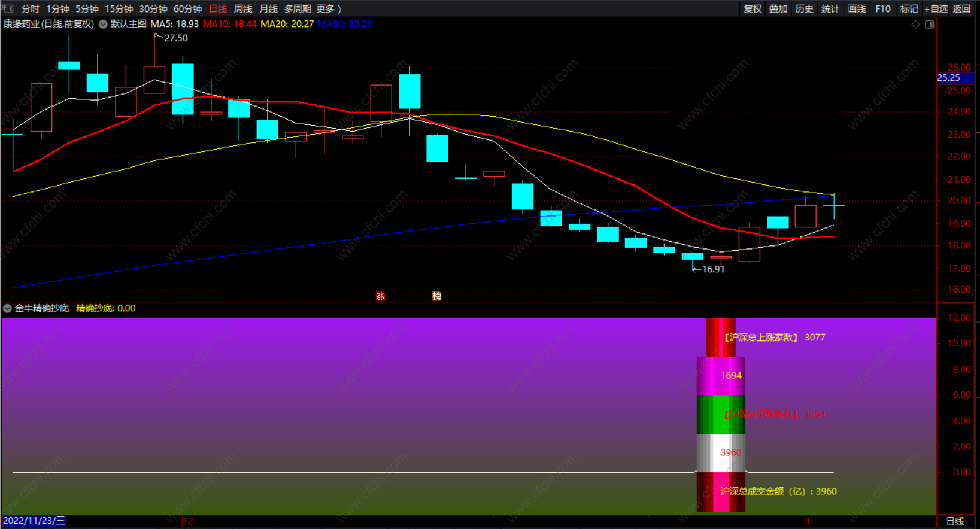Open the 默认主图 indicator dropdown arrow
The height and width of the screenshot is (529, 980).
click(104, 24)
